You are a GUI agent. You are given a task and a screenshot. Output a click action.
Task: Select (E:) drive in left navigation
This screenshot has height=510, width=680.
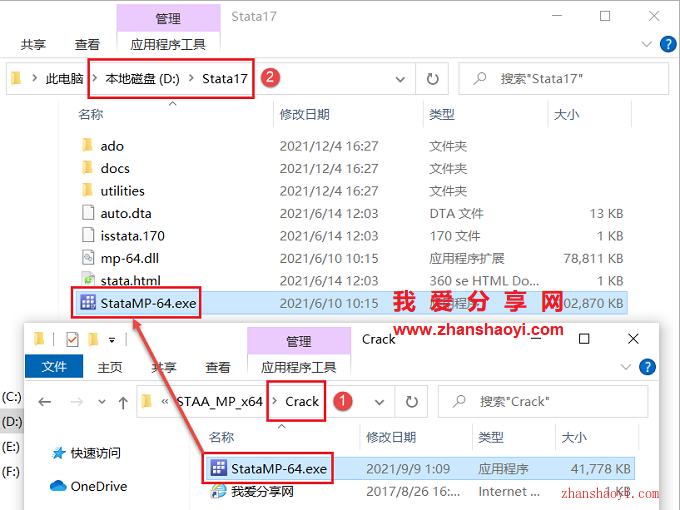11,447
